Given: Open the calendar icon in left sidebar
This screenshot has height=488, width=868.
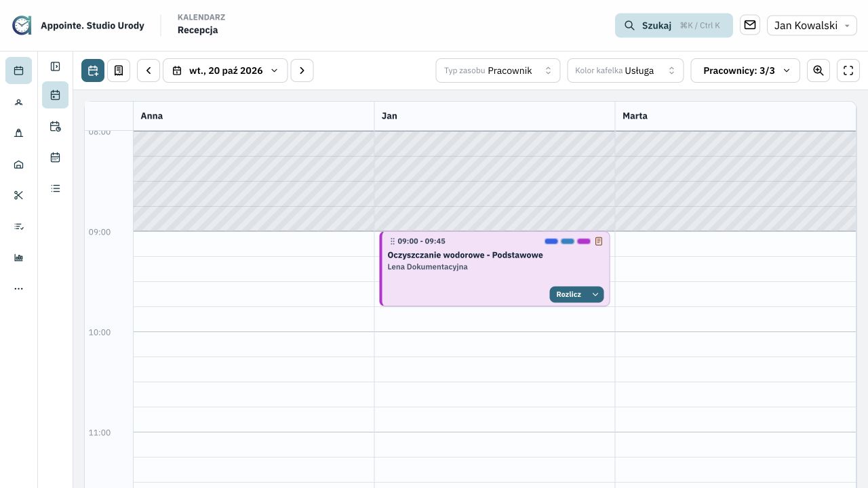Looking at the screenshot, I should tap(18, 70).
